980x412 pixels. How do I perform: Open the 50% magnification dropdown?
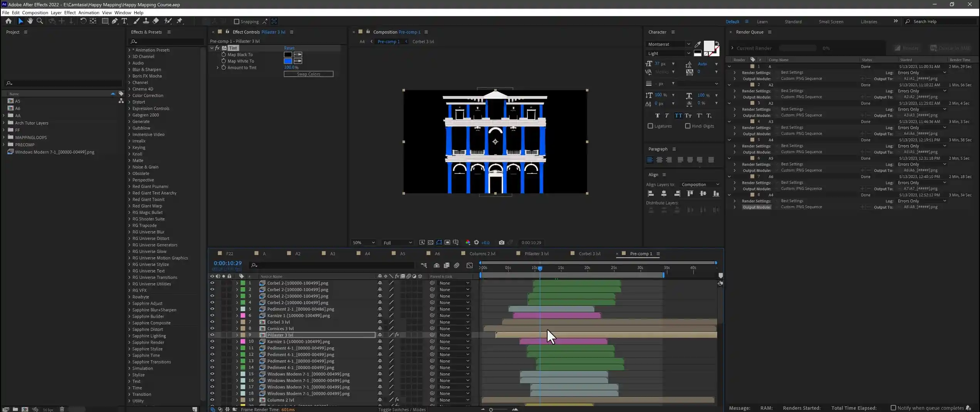364,243
